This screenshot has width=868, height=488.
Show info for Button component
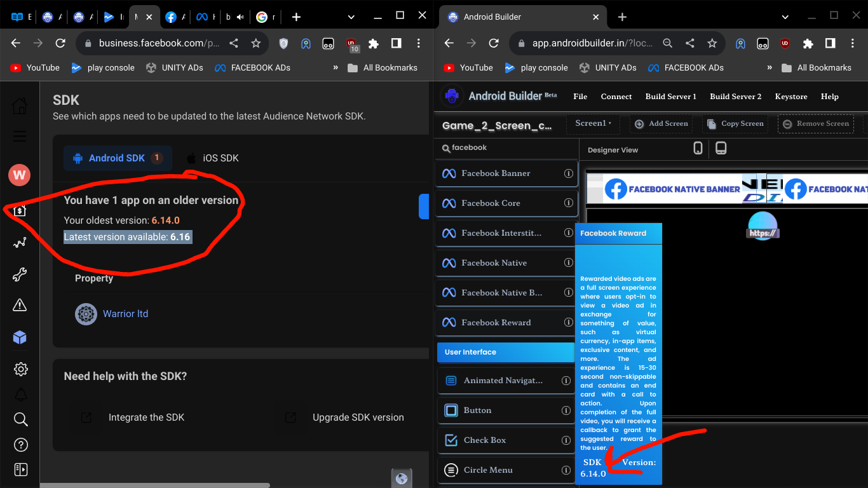click(566, 410)
